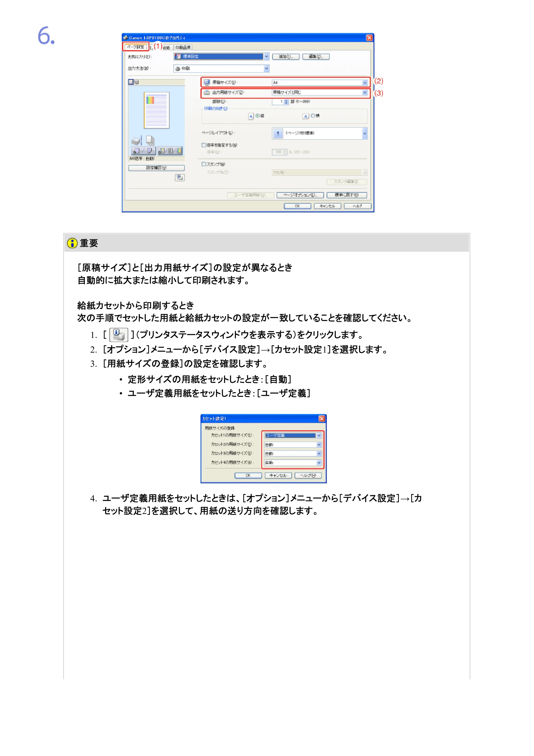Click OK in the カセット設定1 dialog

point(248,476)
